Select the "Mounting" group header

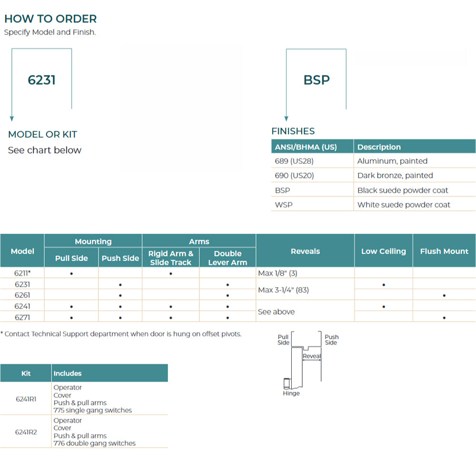93,242
